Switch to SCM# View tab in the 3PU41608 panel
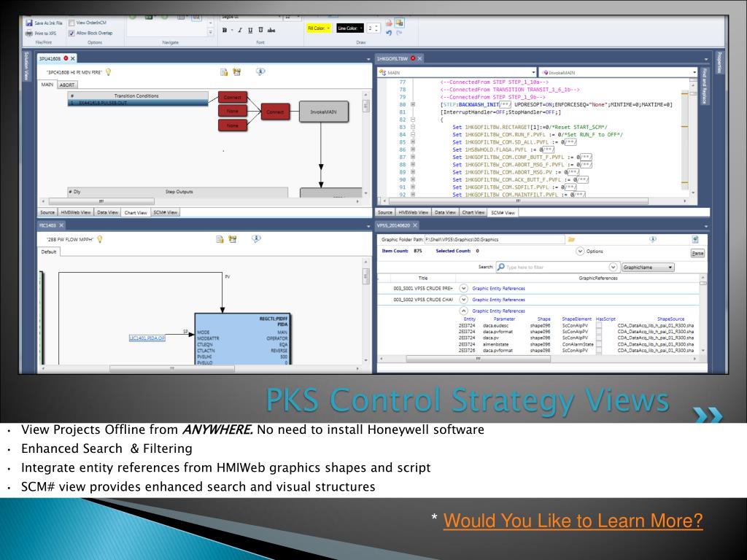 (x=166, y=212)
